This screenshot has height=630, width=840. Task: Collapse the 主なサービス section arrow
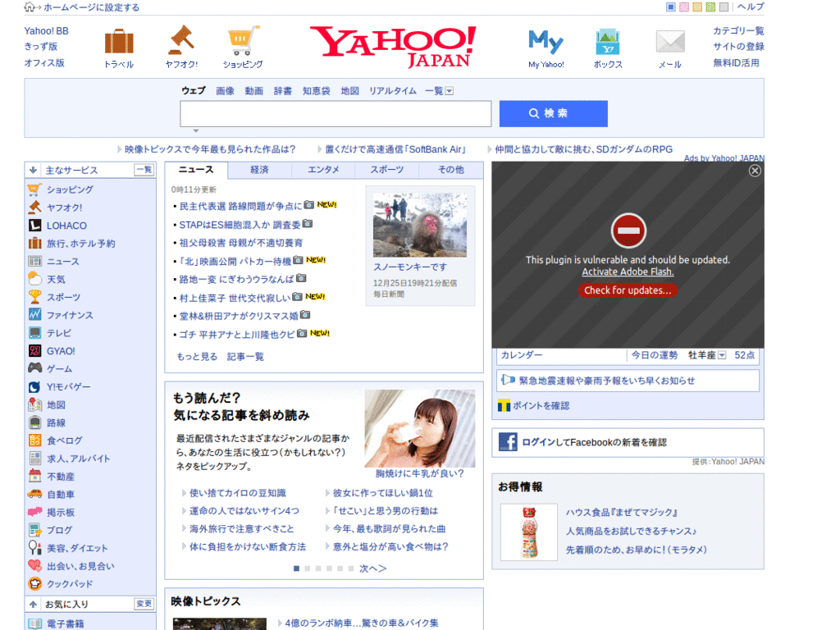pos(33,171)
